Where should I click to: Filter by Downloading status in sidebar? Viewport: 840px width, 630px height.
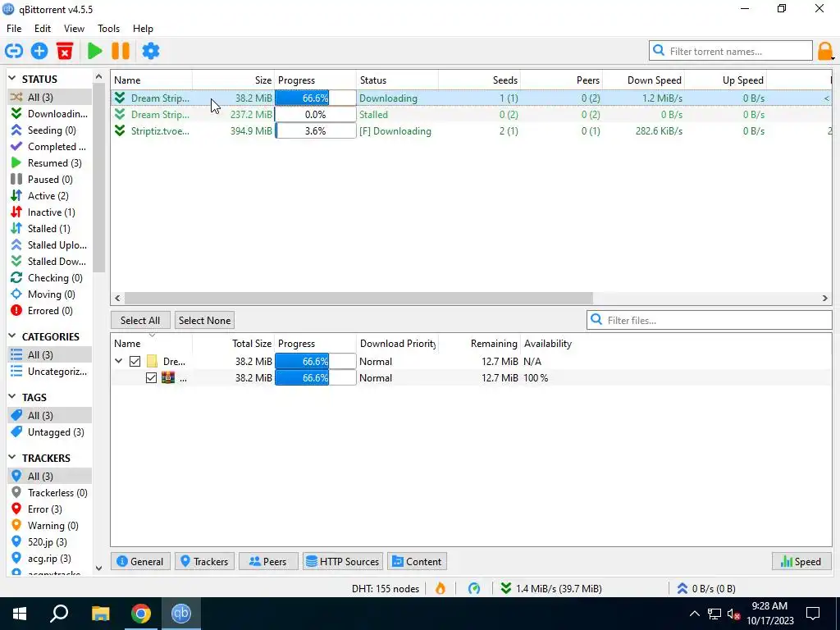click(49, 113)
